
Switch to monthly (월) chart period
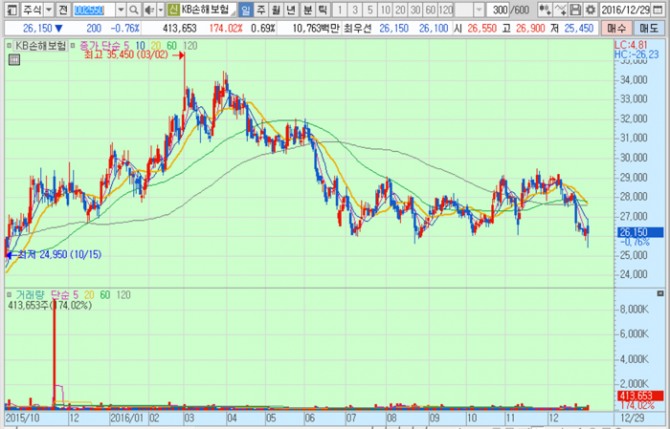[x=276, y=9]
